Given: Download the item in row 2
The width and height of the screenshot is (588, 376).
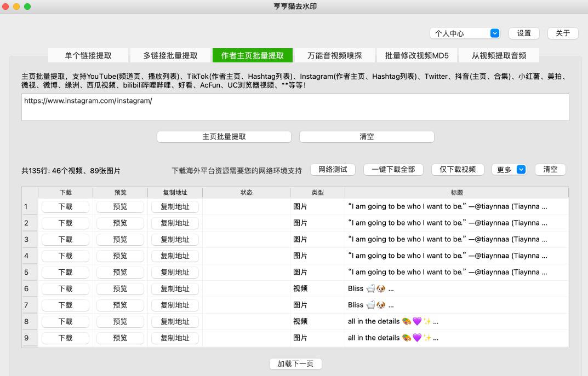Looking at the screenshot, I should point(65,223).
